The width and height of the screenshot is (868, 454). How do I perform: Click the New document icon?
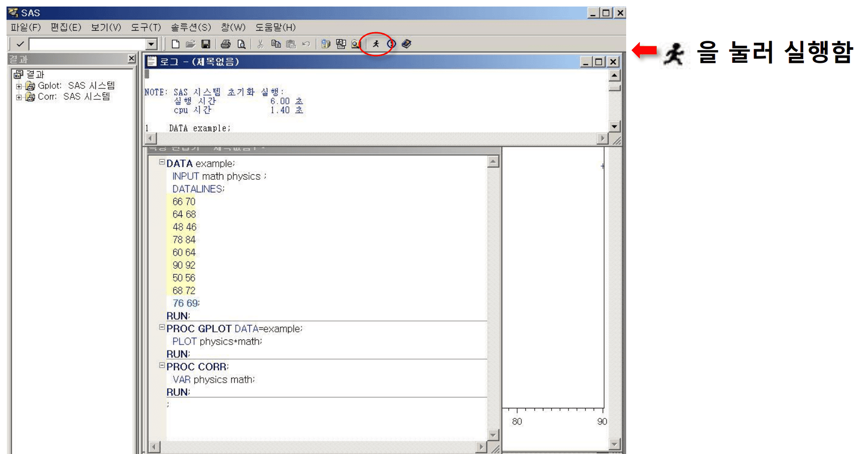click(175, 44)
